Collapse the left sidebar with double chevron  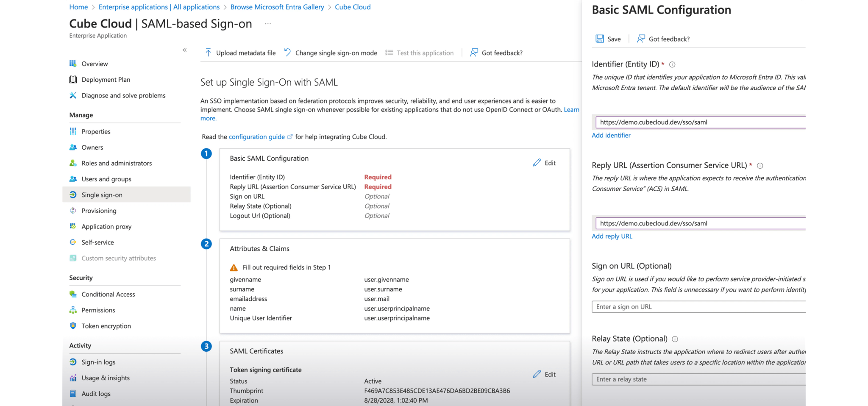pos(185,50)
